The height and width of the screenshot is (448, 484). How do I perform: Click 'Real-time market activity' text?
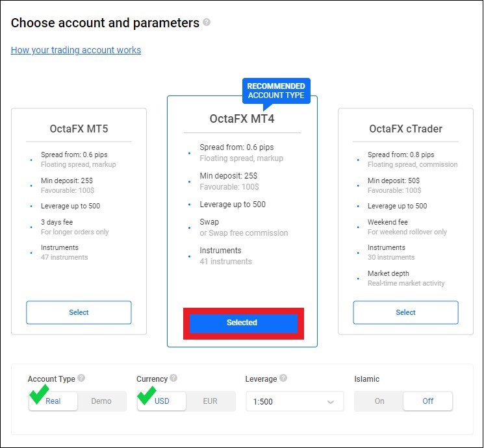406,283
